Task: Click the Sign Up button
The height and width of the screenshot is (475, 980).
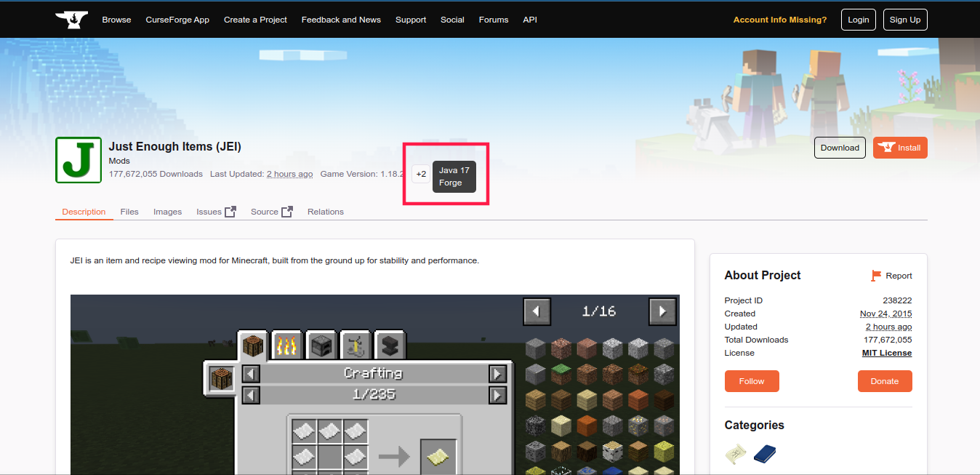Action: click(905, 20)
